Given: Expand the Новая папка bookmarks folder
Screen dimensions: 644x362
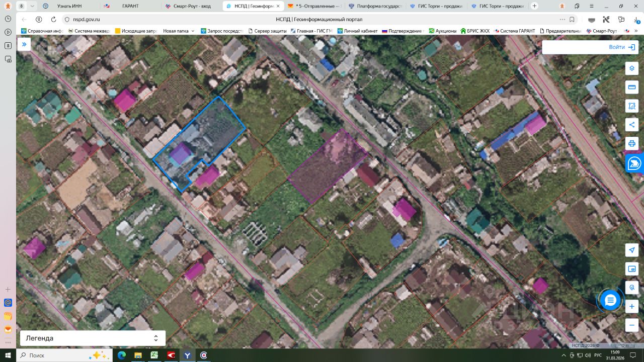Looking at the screenshot, I should (179, 31).
